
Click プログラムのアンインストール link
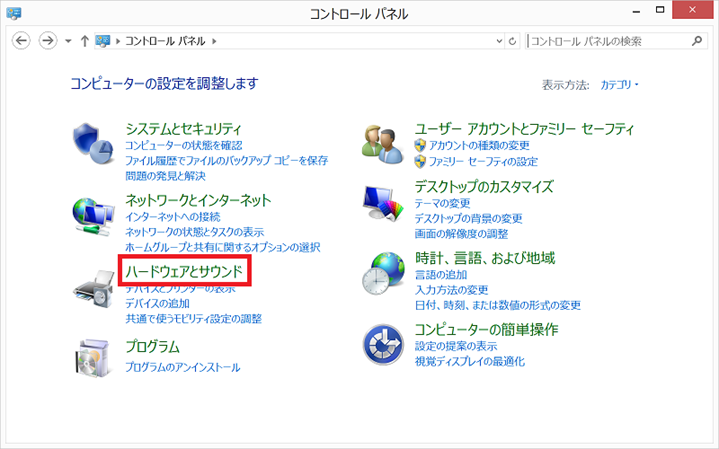click(183, 367)
